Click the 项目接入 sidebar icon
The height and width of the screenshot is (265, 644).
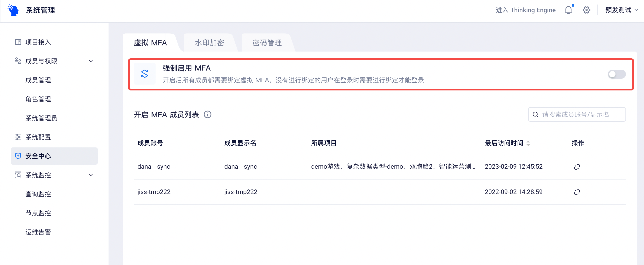pyautogui.click(x=18, y=42)
